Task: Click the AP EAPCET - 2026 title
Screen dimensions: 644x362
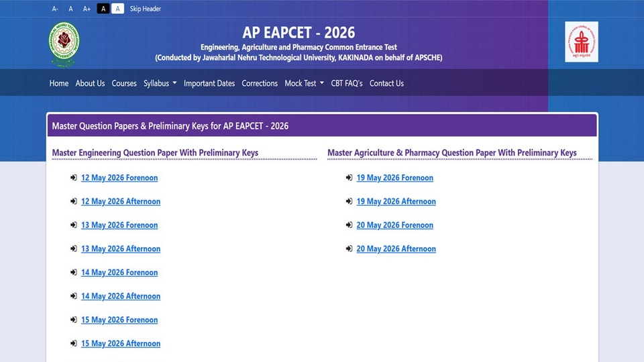Action: [x=299, y=32]
